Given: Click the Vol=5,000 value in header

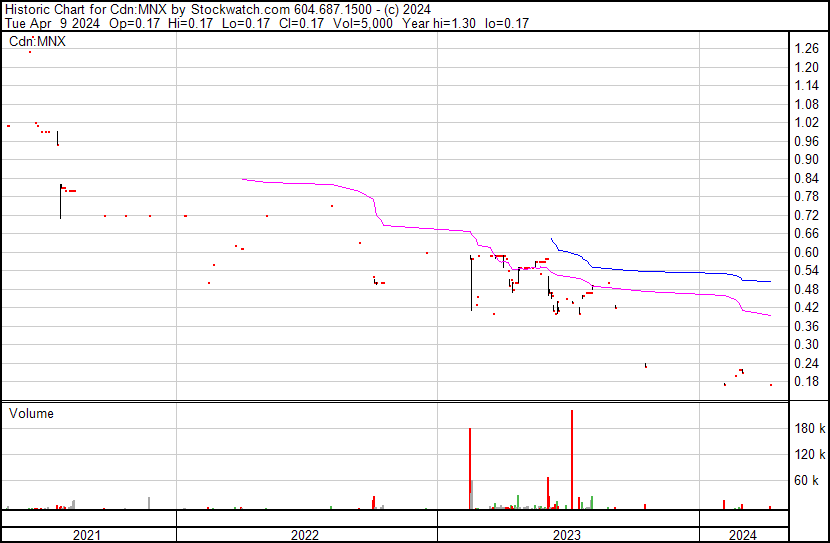Looking at the screenshot, I should point(363,23).
